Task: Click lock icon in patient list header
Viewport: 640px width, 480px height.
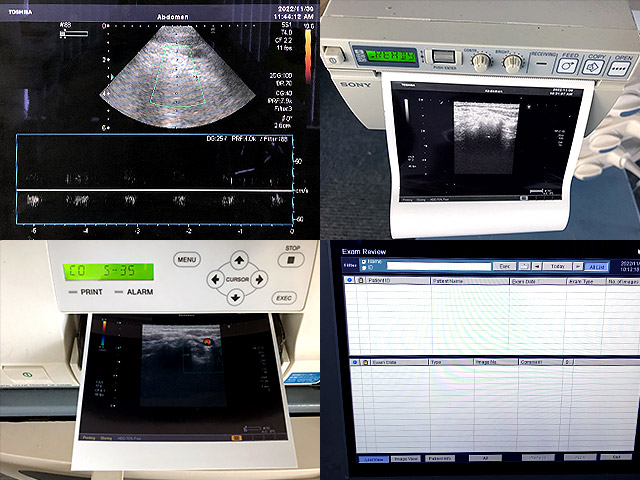Action: click(360, 280)
